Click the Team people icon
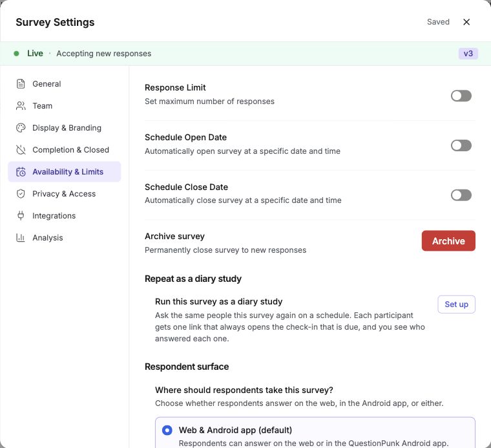 pos(21,106)
